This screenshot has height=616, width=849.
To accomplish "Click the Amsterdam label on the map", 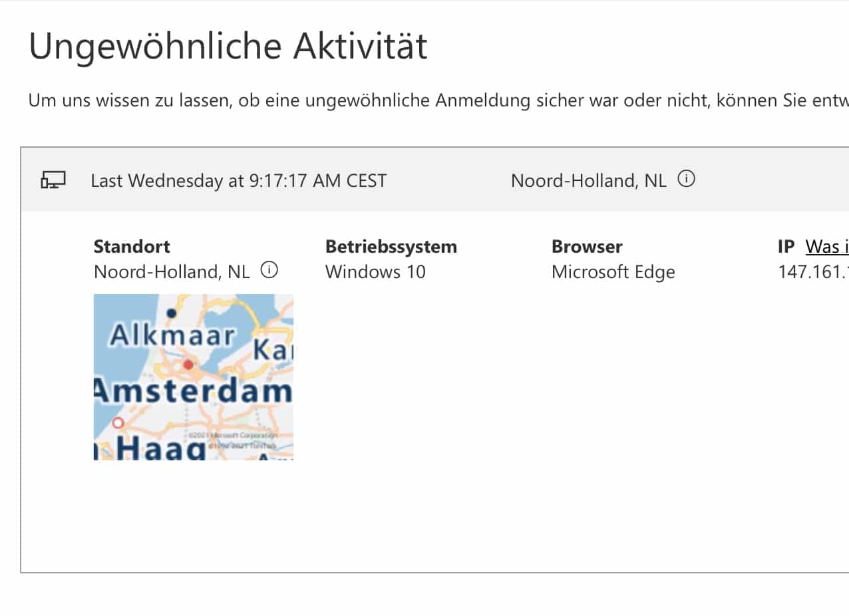I will click(193, 391).
